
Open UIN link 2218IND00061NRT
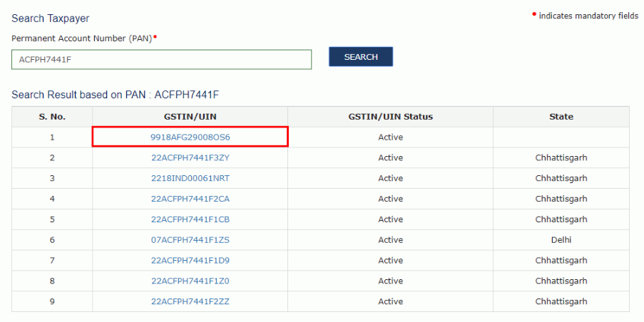point(190,178)
